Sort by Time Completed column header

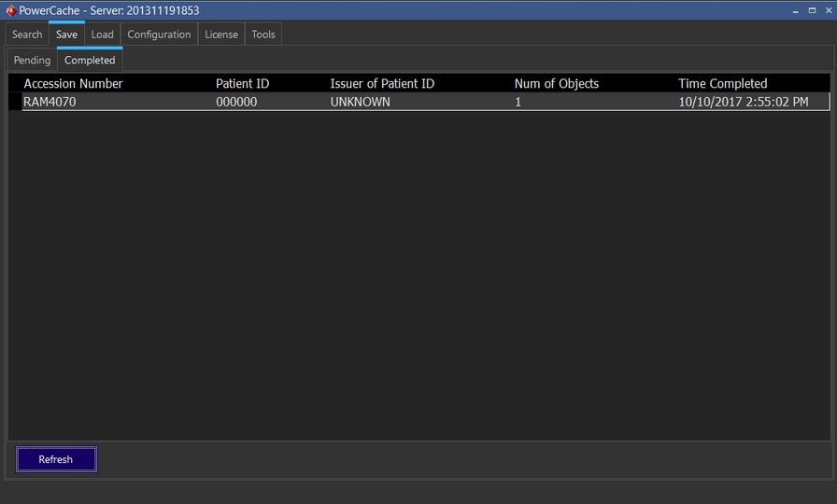722,84
